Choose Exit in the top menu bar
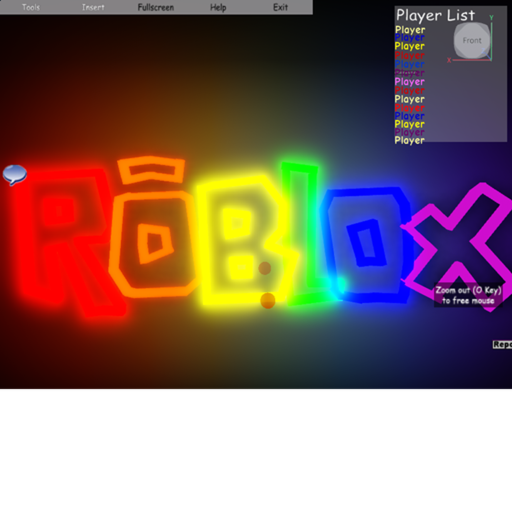 point(280,7)
